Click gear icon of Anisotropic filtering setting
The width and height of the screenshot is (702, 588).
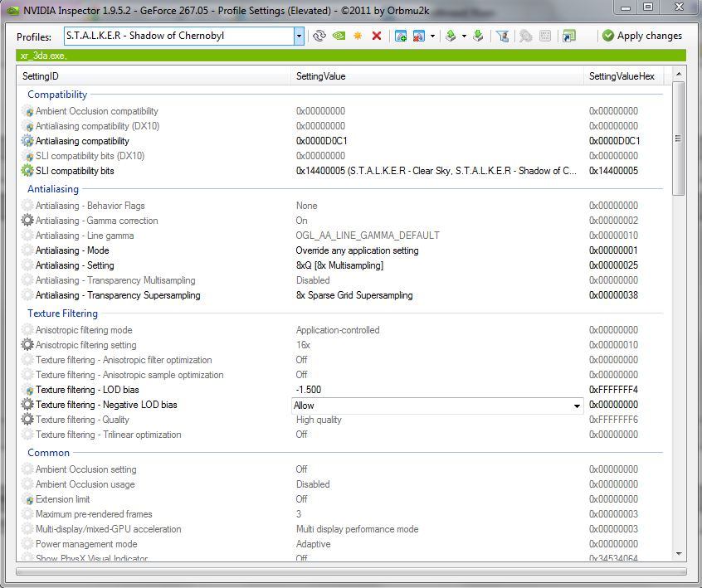coord(27,344)
